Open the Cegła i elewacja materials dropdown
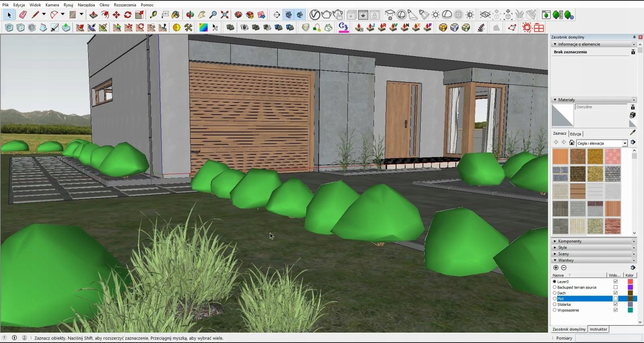This screenshot has height=343, width=644. pyautogui.click(x=625, y=144)
